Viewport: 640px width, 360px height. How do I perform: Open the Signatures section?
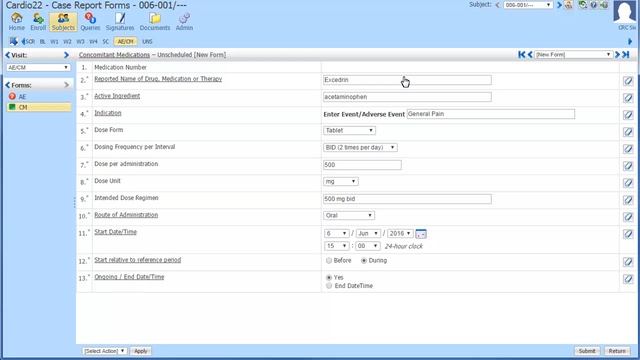[x=120, y=22]
